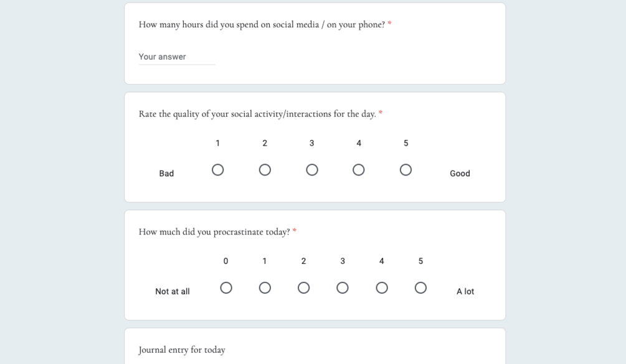This screenshot has width=626, height=364.
Task: Click the 'Bad' scale label
Action: click(166, 174)
